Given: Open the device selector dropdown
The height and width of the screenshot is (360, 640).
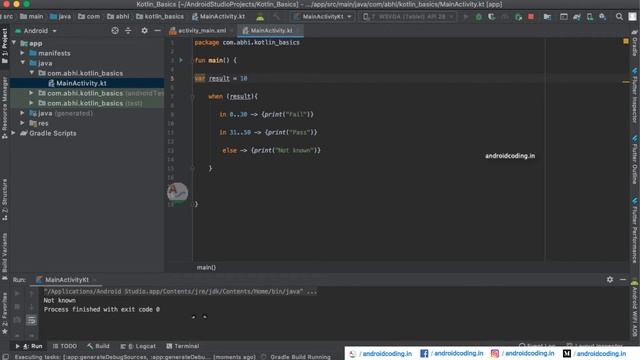Looking at the screenshot, I should coord(408,17).
